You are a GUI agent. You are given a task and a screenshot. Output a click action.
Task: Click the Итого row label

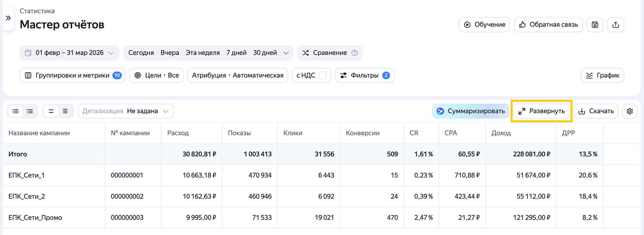pos(18,154)
